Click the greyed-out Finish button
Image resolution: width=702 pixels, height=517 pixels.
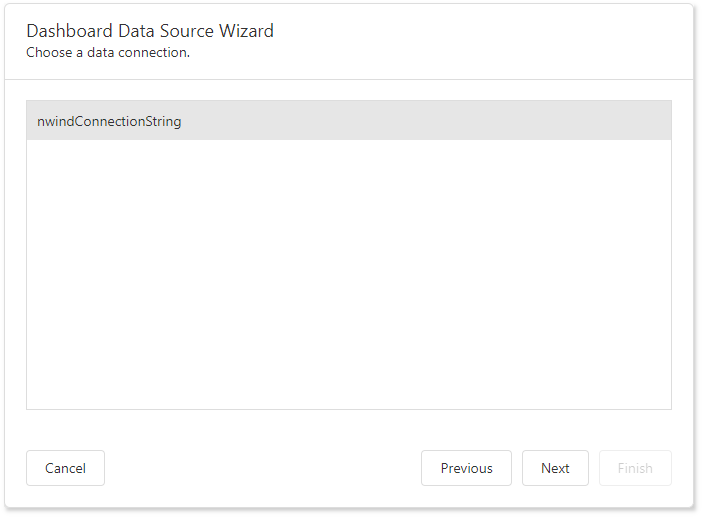click(635, 468)
